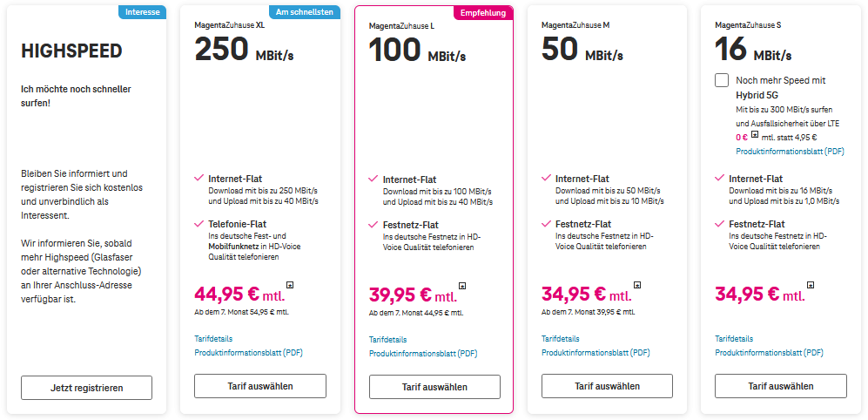Image resolution: width=868 pixels, height=420 pixels.
Task: Click Jetzt registrieren button
Action: [86, 388]
